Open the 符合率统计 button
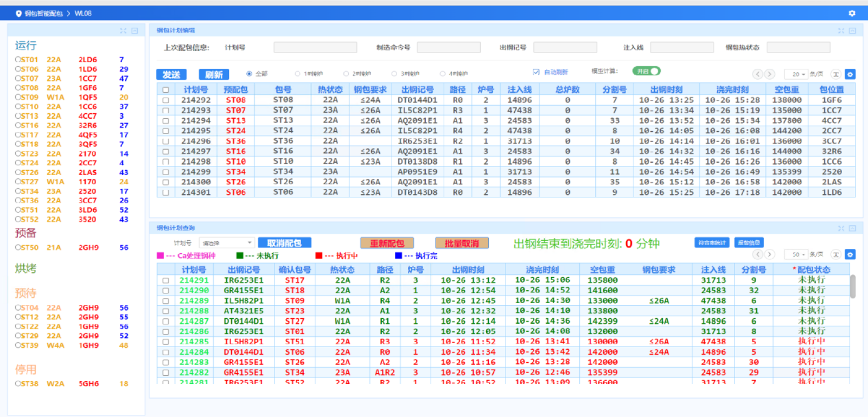868x417 pixels. pyautogui.click(x=712, y=243)
